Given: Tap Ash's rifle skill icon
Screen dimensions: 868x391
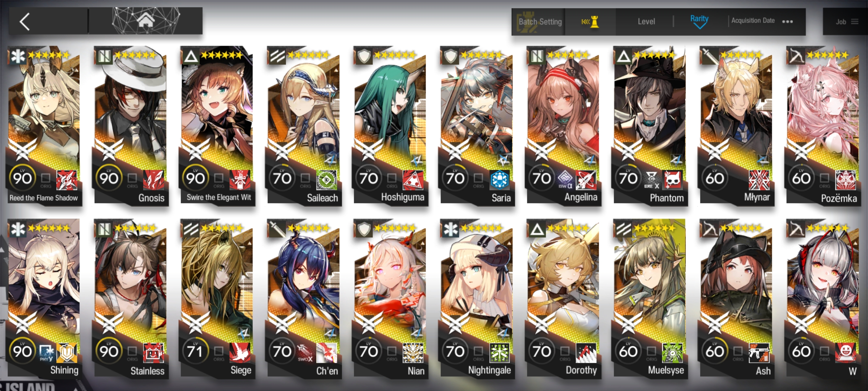Looking at the screenshot, I should tap(759, 352).
